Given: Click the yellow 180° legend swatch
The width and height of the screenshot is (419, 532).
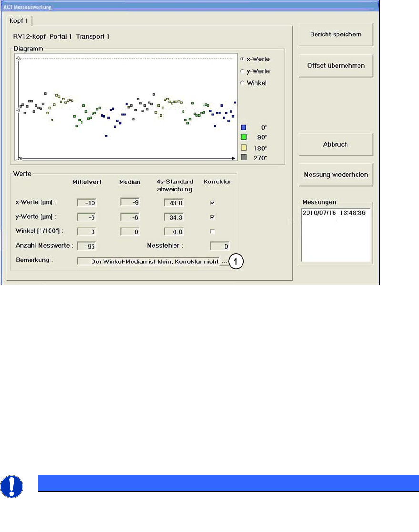Looking at the screenshot, I should tap(244, 148).
